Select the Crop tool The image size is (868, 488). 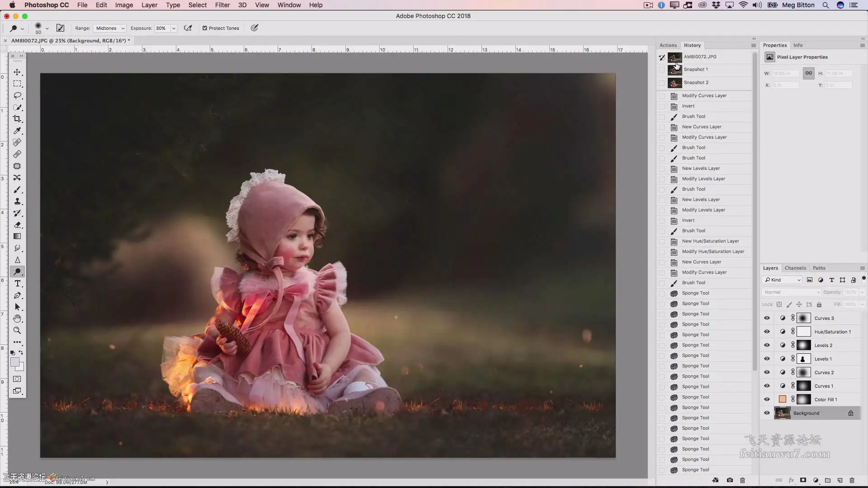click(17, 119)
